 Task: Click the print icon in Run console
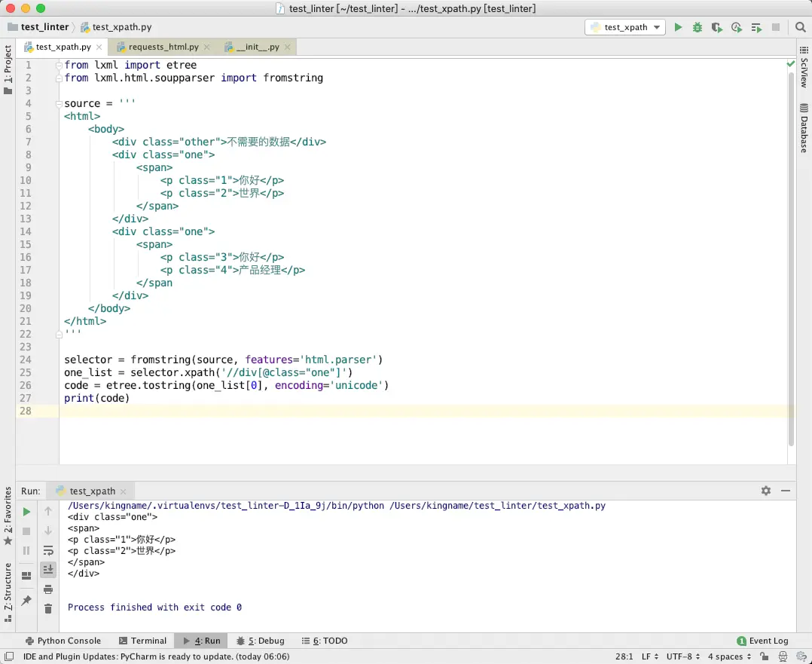click(48, 589)
